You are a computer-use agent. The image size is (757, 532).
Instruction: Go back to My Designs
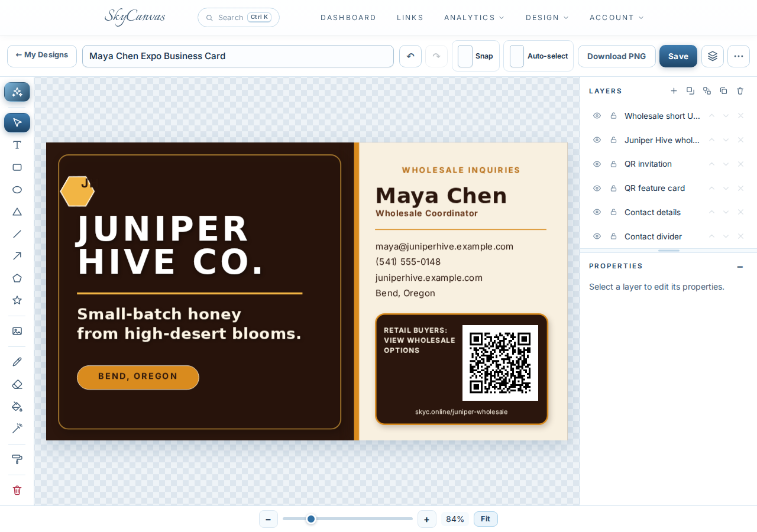pos(42,56)
